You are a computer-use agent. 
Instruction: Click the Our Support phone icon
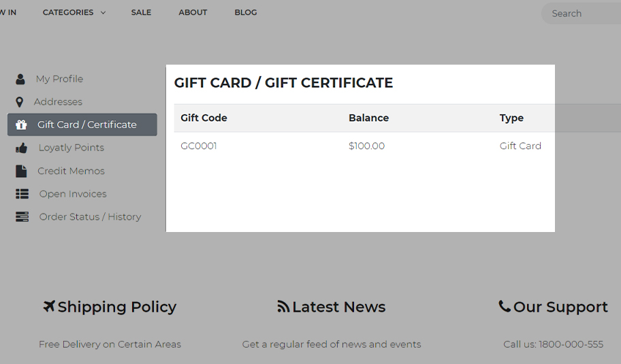coord(505,306)
